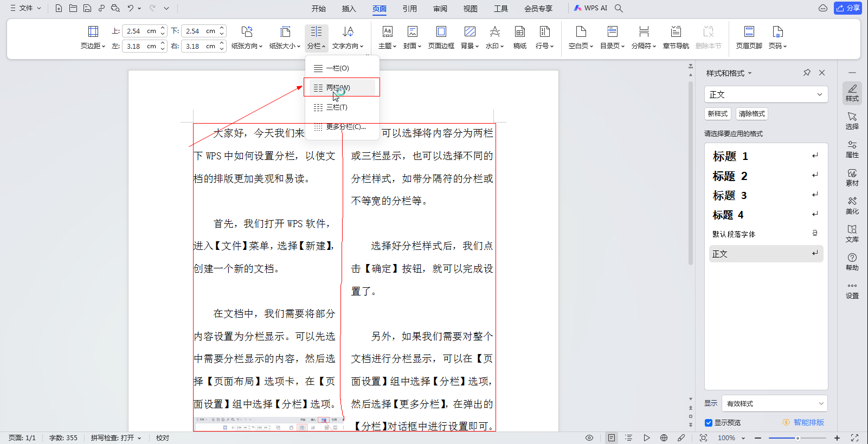Image resolution: width=868 pixels, height=444 pixels.
Task: Open 更多分栏(C)... dialog
Action: click(x=342, y=126)
